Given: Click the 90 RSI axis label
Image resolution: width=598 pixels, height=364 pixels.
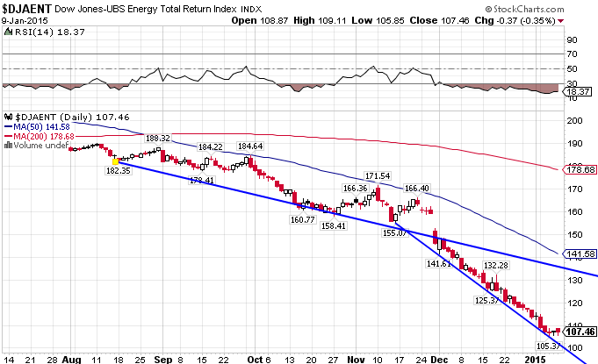Looking at the screenshot, I should (x=572, y=40).
